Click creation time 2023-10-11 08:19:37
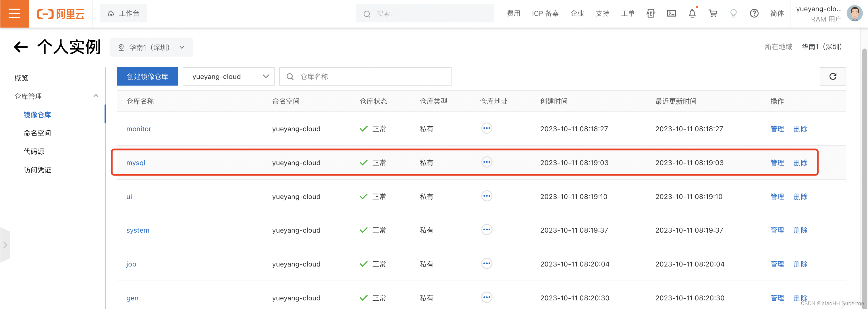The height and width of the screenshot is (309, 868). click(574, 230)
